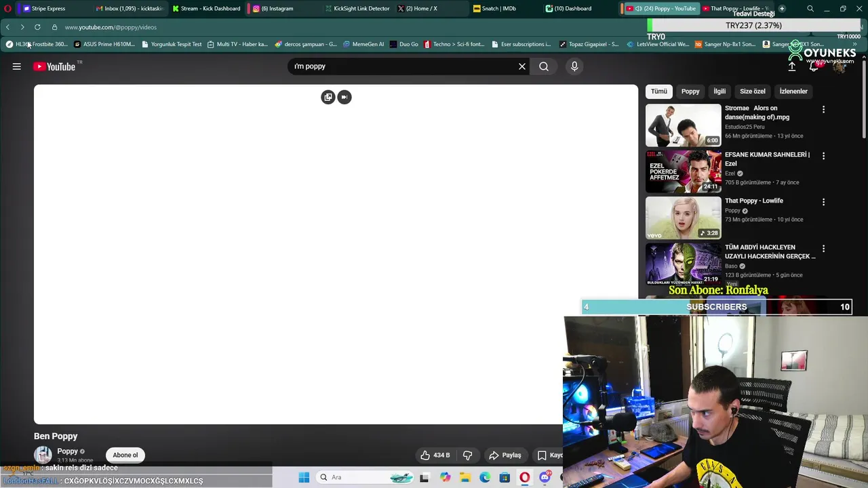Click the 'Paylaş' share button
Viewport: 868px width, 488px height.
505,455
